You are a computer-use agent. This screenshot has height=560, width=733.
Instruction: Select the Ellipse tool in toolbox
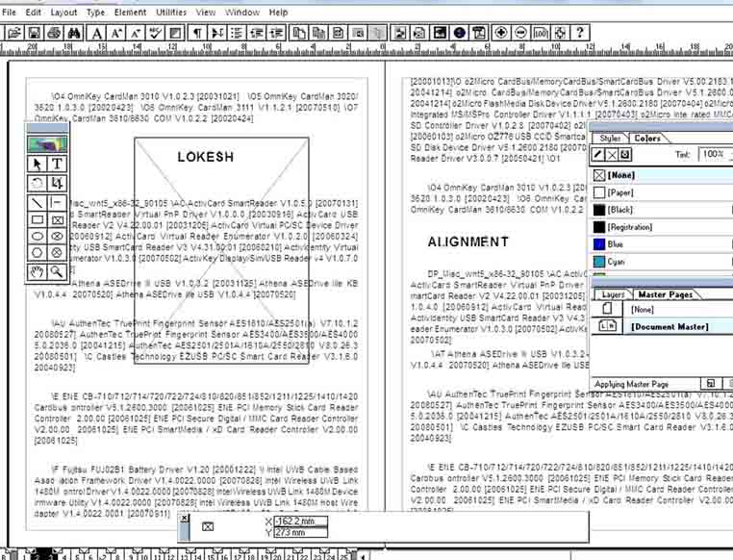(x=38, y=236)
